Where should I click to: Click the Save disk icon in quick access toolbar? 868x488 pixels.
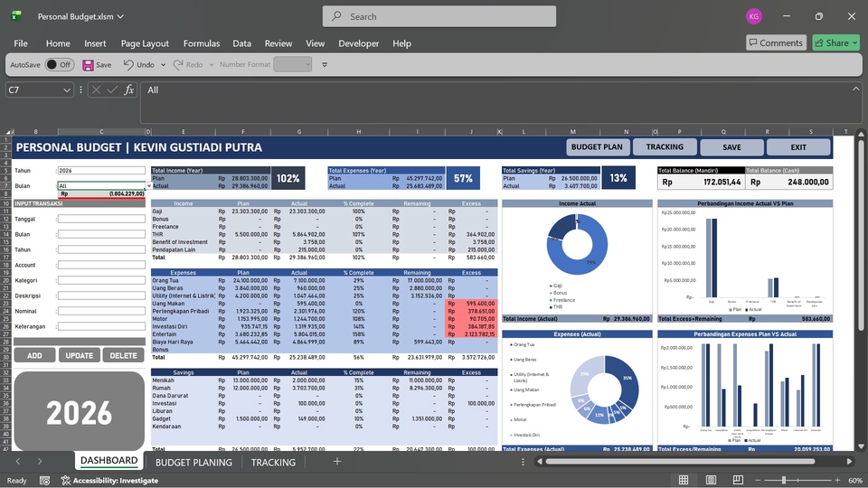point(88,65)
